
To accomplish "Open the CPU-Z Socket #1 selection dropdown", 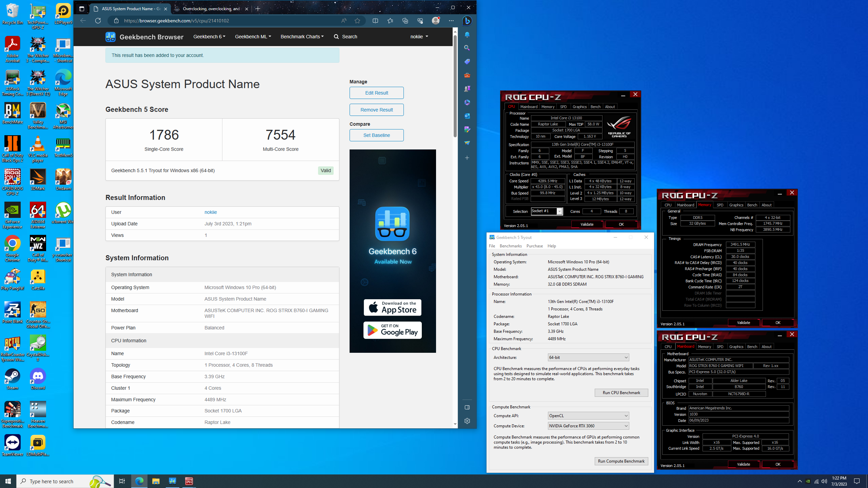I will click(547, 211).
